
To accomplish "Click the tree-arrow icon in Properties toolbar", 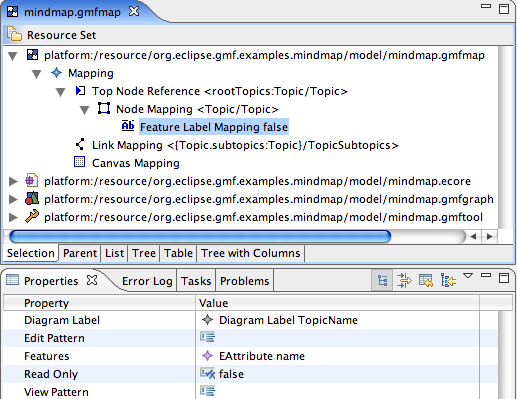I will tap(448, 280).
